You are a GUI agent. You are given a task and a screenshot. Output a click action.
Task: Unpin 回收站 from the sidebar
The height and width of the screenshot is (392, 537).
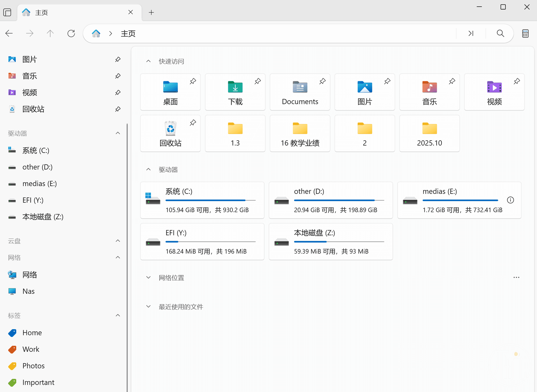[x=118, y=109]
